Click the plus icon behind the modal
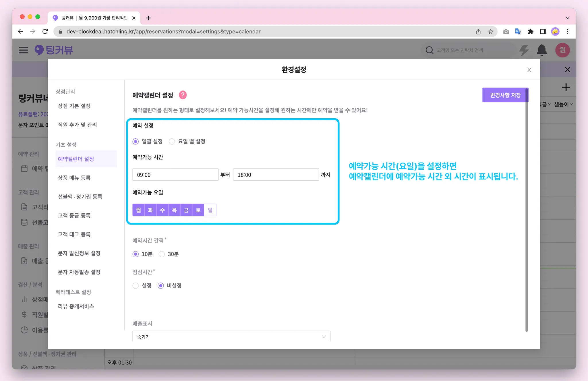The image size is (588, 381). point(566,87)
